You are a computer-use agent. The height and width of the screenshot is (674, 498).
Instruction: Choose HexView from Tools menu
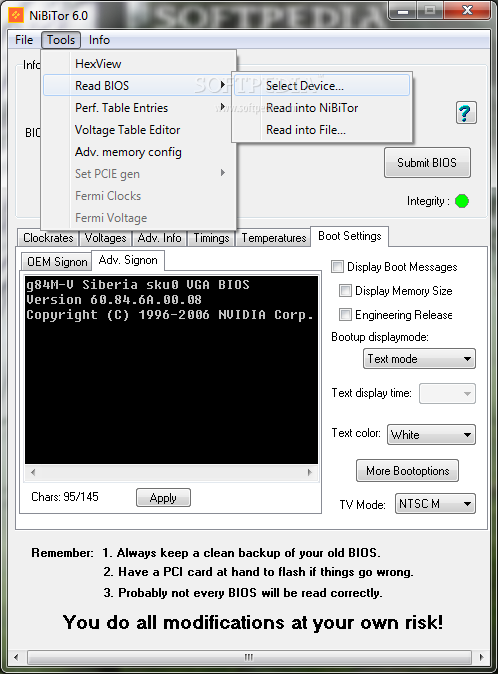139,64
